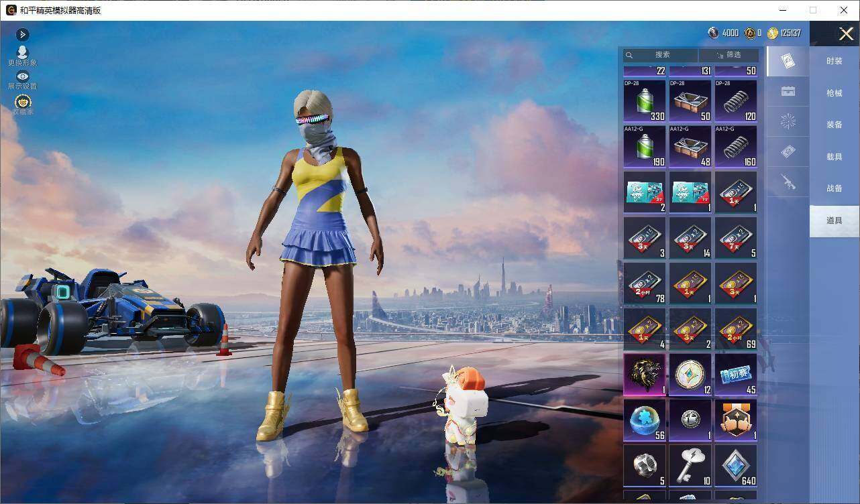
Task: Select the DP-28 spring with 120
Action: pos(736,101)
